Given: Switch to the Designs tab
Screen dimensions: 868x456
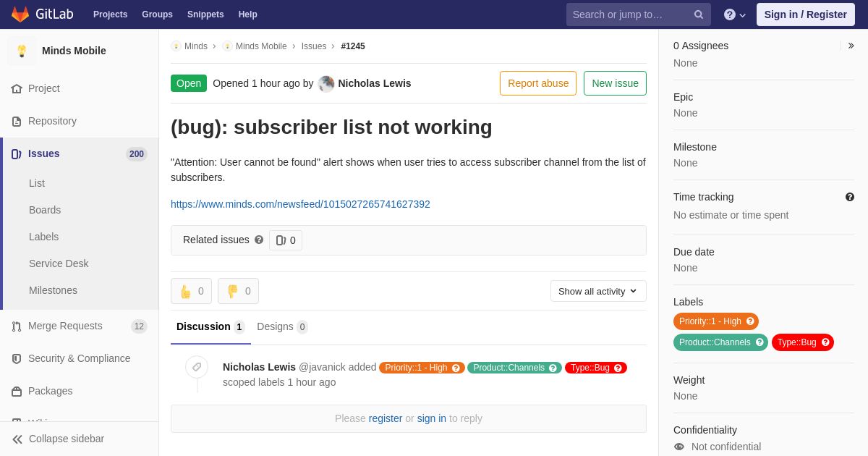Looking at the screenshot, I should (282, 327).
